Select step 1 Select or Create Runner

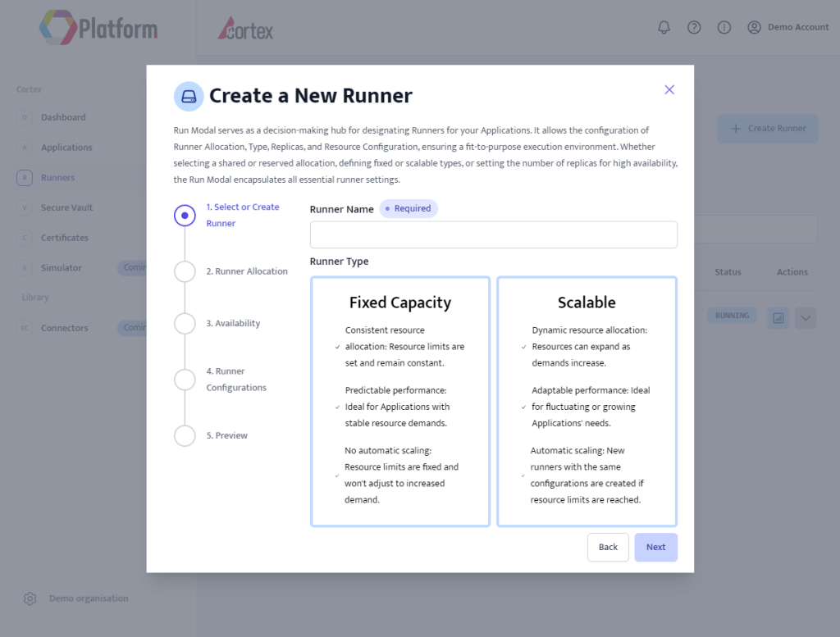[185, 216]
